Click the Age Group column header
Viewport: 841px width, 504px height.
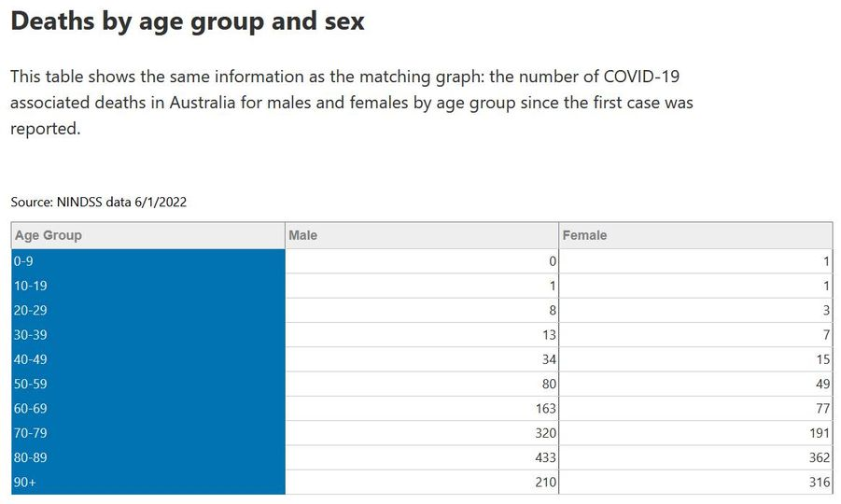tap(148, 235)
